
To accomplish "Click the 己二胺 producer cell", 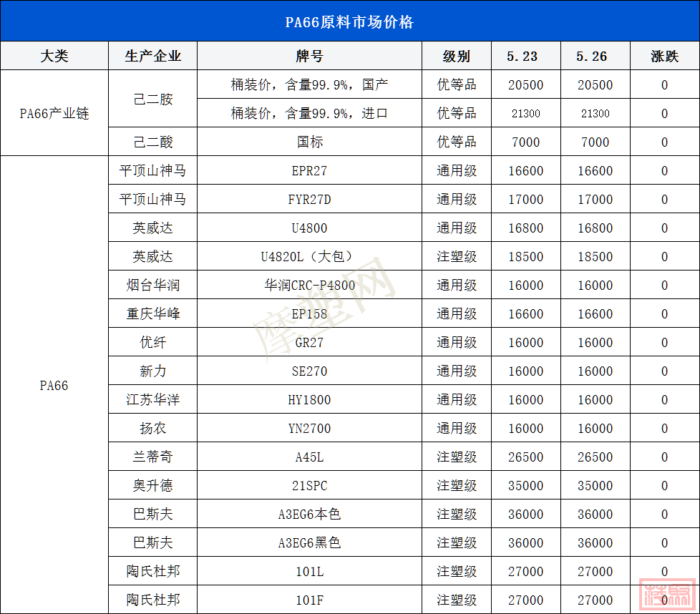I will 152,99.
